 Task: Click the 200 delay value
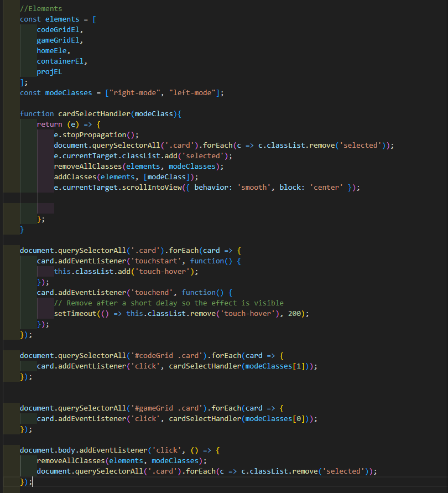(294, 314)
